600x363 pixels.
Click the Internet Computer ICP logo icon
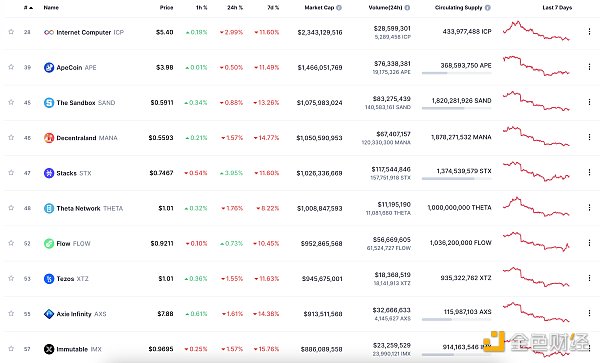[49, 33]
